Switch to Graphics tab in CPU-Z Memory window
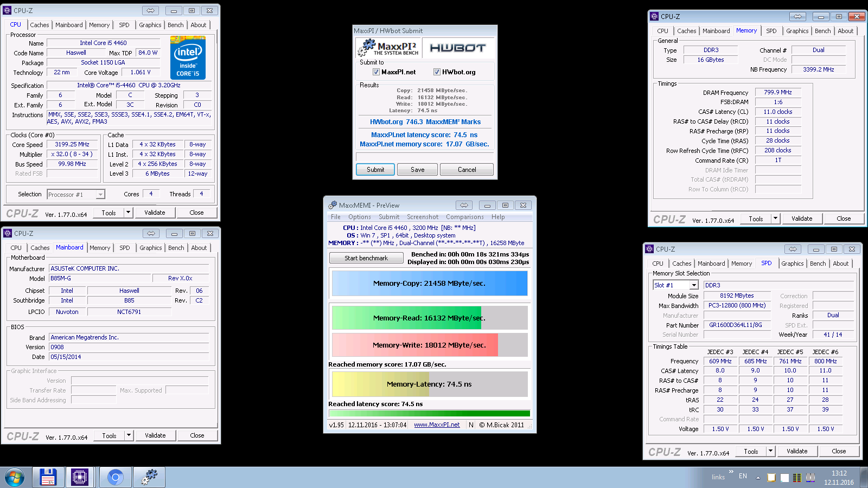The image size is (868, 488). [797, 31]
